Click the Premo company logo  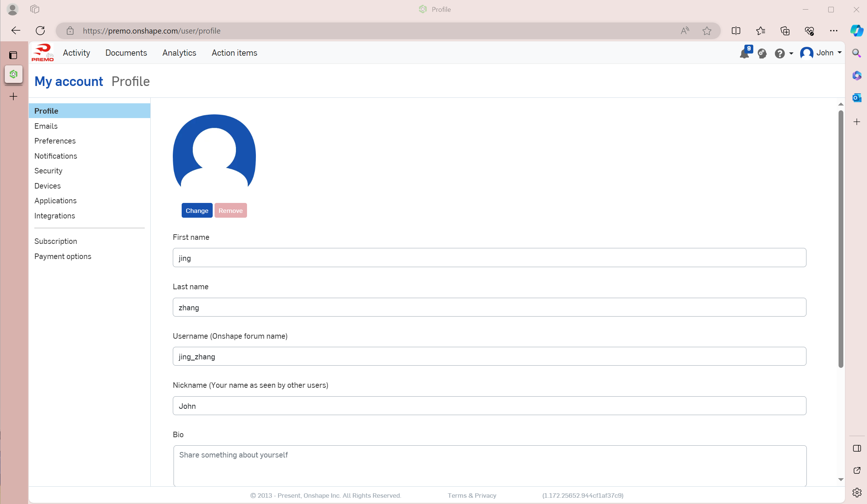pyautogui.click(x=42, y=53)
